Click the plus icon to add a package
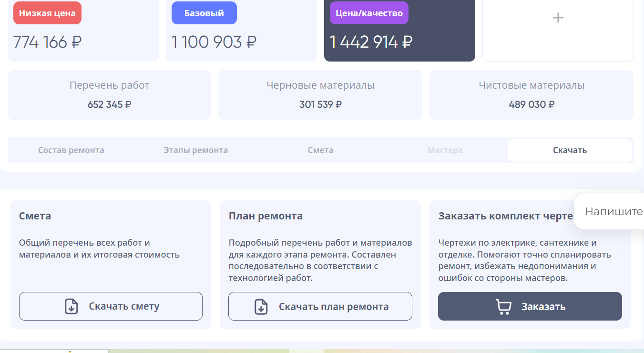 pos(558,18)
